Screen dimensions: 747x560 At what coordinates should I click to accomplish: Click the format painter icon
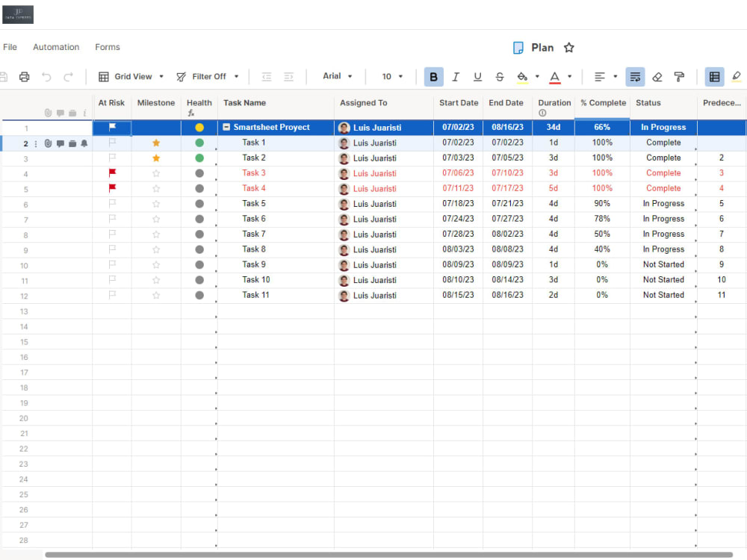tap(679, 76)
